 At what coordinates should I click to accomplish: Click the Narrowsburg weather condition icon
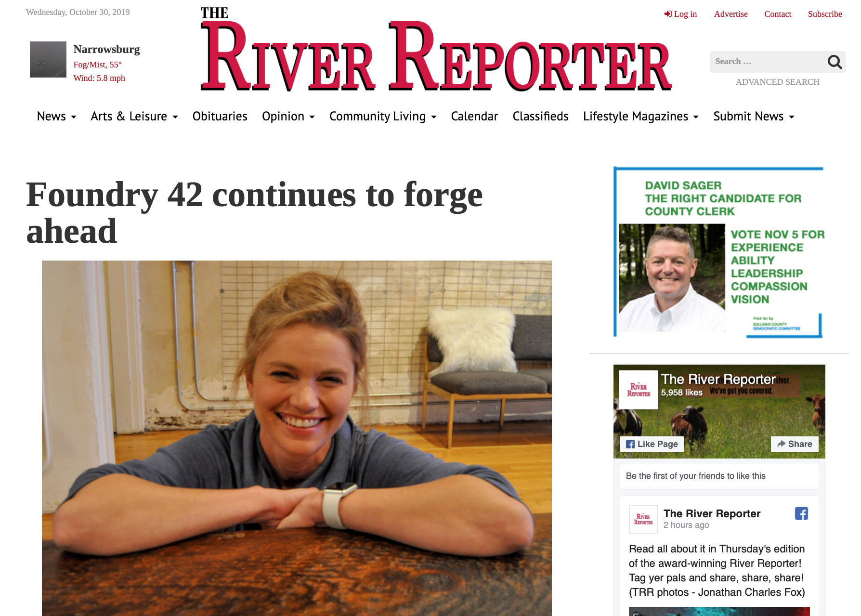(x=48, y=59)
